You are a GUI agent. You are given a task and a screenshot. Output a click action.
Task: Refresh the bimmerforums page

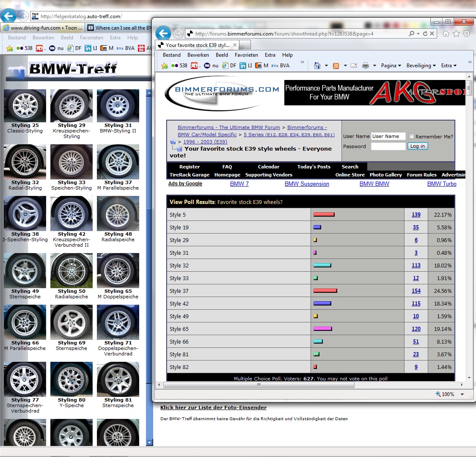pyautogui.click(x=425, y=33)
